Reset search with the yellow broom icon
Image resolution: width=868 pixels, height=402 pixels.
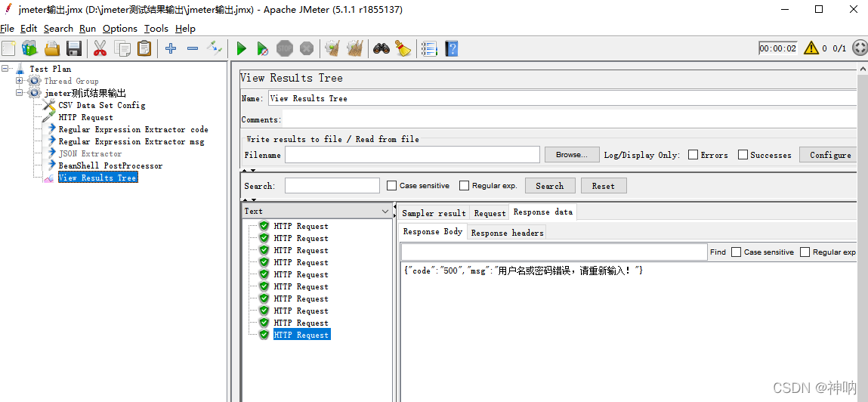pos(403,48)
